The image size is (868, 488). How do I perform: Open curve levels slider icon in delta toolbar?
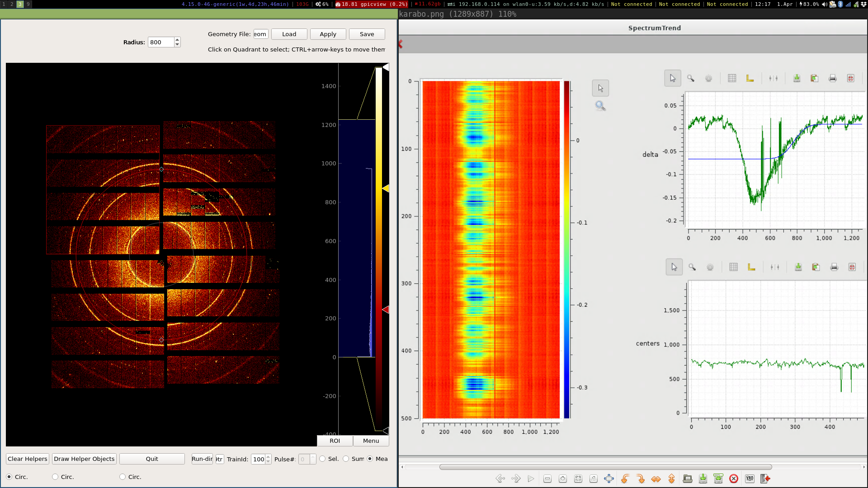774,78
